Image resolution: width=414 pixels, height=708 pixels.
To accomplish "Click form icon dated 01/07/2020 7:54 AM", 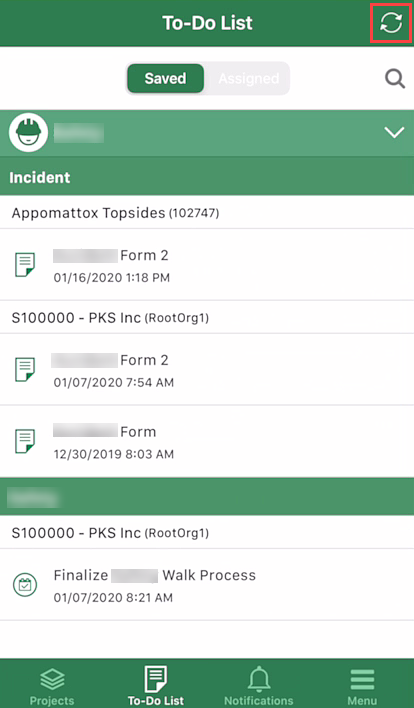I will click(25, 370).
